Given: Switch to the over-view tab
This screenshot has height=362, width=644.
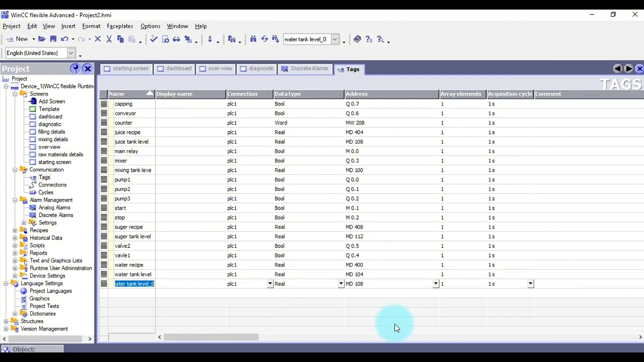Looking at the screenshot, I should tap(215, 69).
